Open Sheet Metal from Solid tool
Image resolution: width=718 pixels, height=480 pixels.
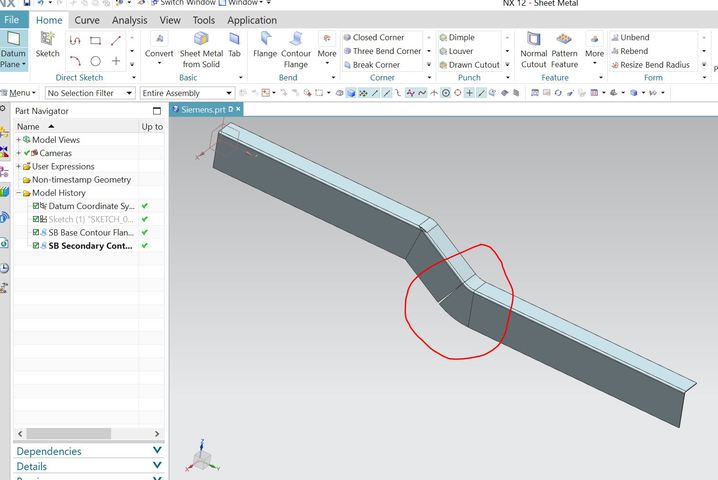point(201,44)
